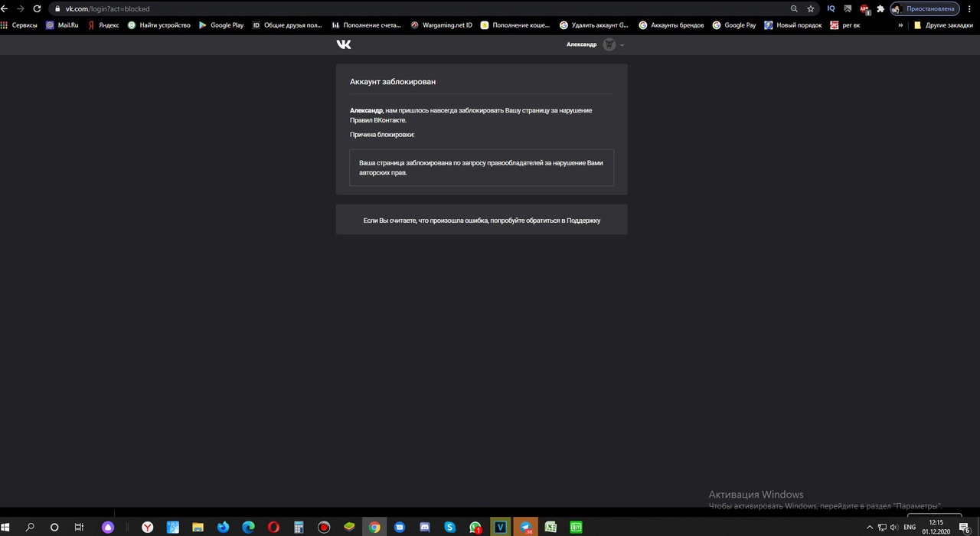Reload the page with the refresh button

(x=36, y=8)
